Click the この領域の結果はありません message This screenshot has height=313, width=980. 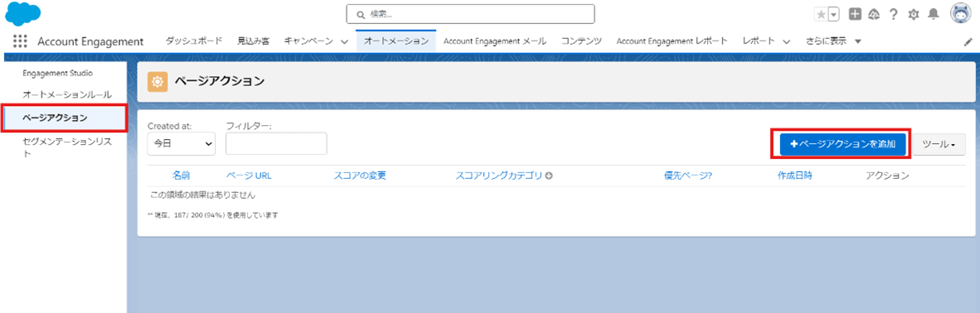click(x=203, y=195)
